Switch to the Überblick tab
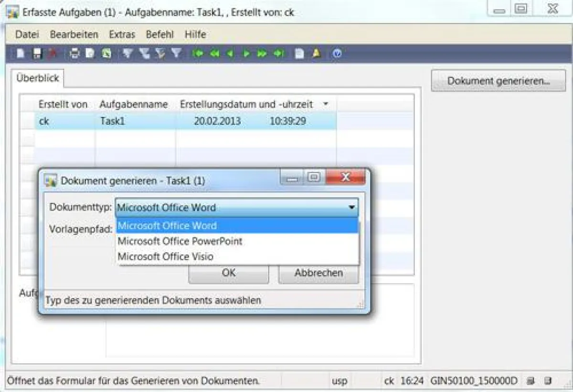Screen dimensions: 573x392 pyautogui.click(x=37, y=78)
